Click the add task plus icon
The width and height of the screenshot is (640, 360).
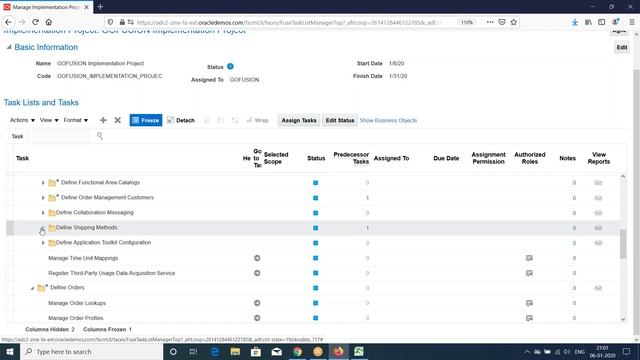coord(103,120)
